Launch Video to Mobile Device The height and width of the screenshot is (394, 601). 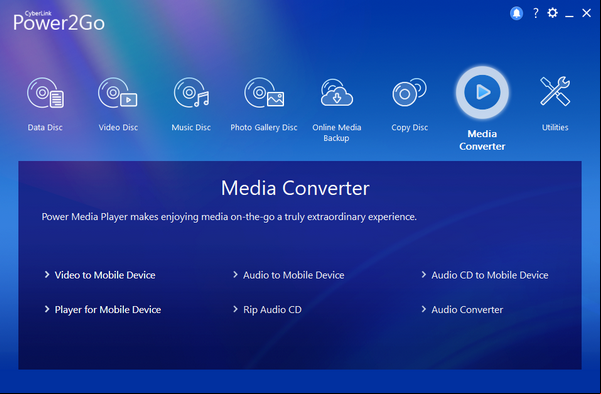point(105,275)
